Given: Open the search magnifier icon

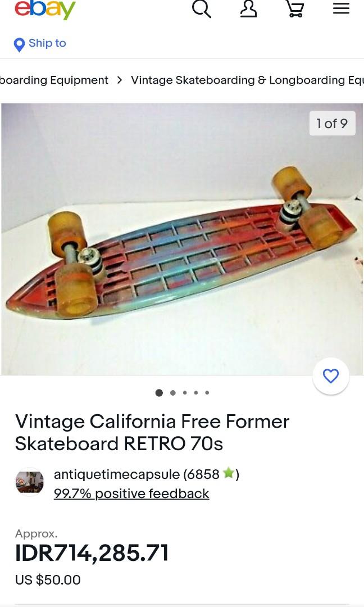Looking at the screenshot, I should point(202,8).
